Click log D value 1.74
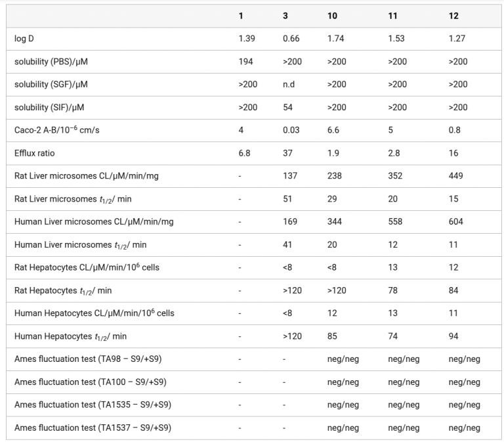Screen dimensions: 504x444 pyautogui.click(x=335, y=39)
